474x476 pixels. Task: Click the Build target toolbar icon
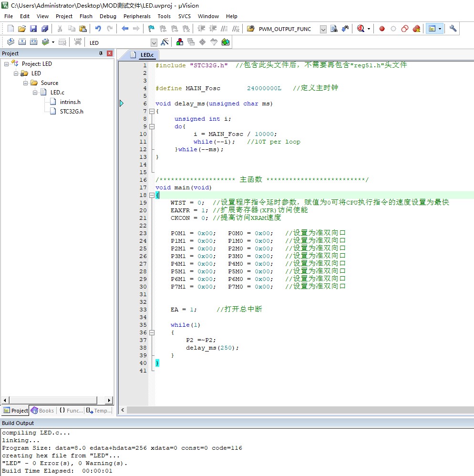pos(22,42)
